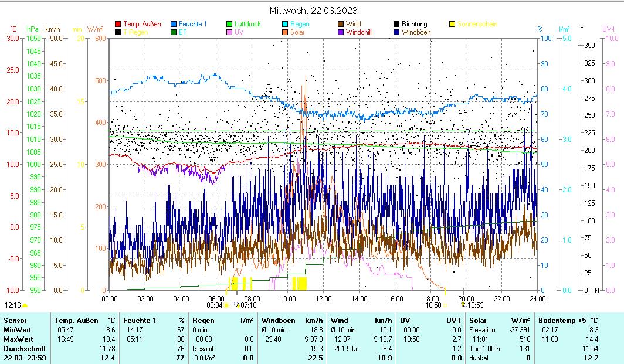Viewport: 624px width, 364px height.
Task: Click the average temperature value 11.78
Action: (x=107, y=349)
